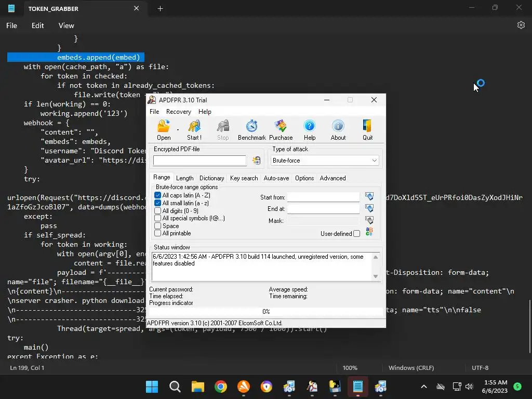This screenshot has height=399, width=532.
Task: Open the user-defined charset editor icon
Action: tap(369, 232)
